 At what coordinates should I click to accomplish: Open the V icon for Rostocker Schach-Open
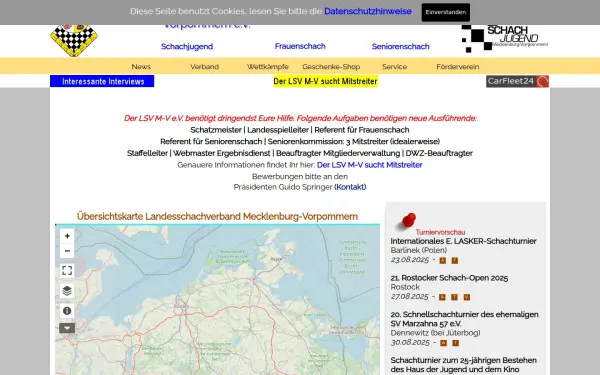(467, 297)
